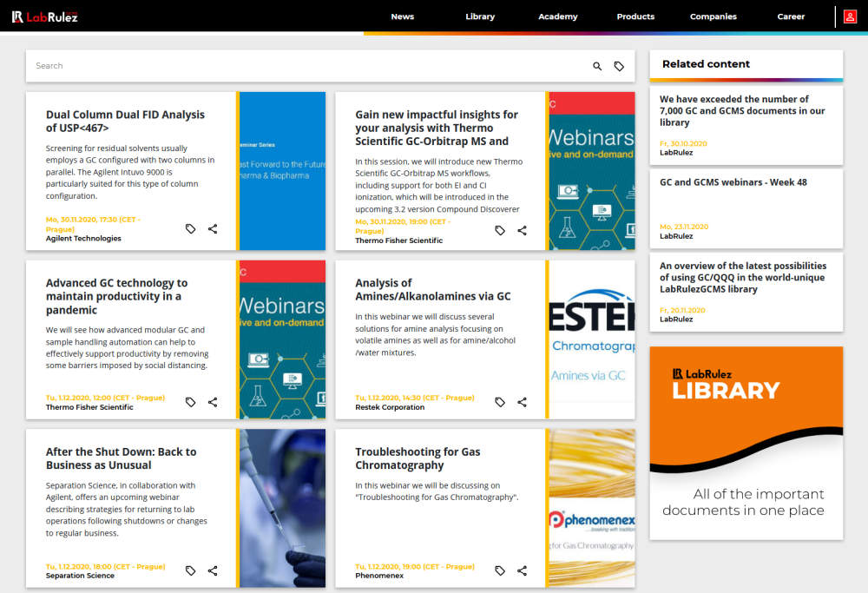Share the Amines/Alkanolamines via GC webinar
This screenshot has height=593, width=868.
click(522, 402)
